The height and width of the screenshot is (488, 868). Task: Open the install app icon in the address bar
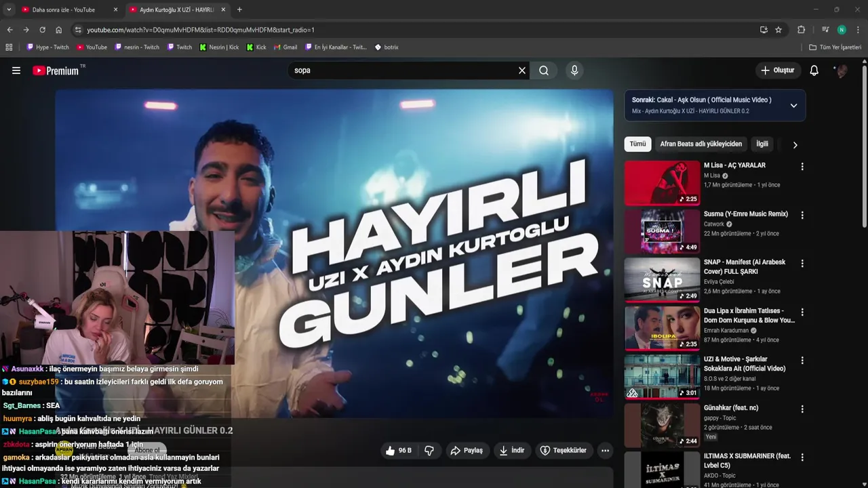pos(764,30)
